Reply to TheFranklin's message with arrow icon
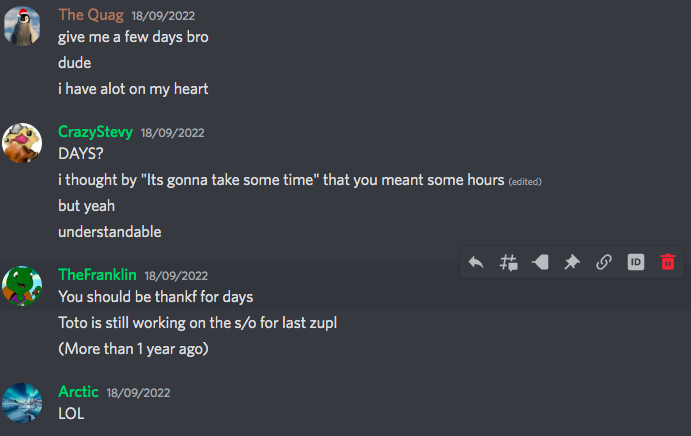The height and width of the screenshot is (436, 691). (x=476, y=262)
